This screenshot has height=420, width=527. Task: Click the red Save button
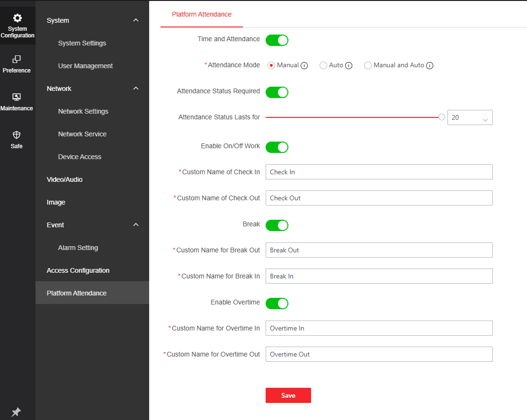pos(288,395)
